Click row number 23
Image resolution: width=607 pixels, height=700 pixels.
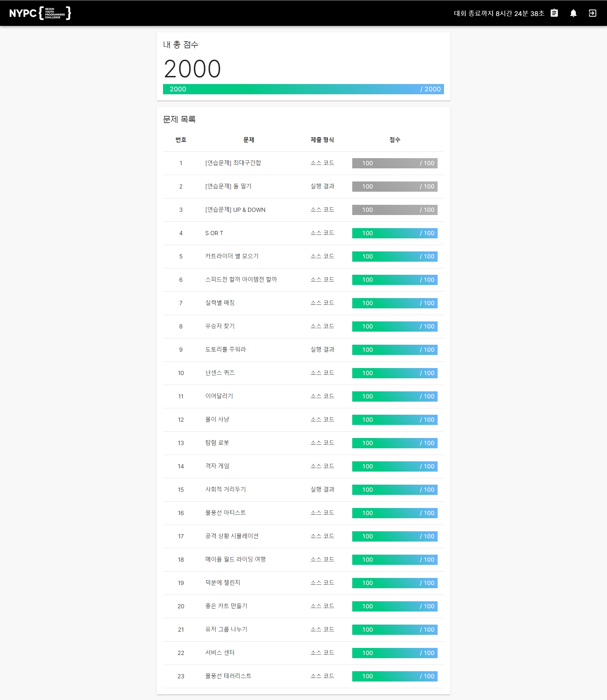(181, 677)
